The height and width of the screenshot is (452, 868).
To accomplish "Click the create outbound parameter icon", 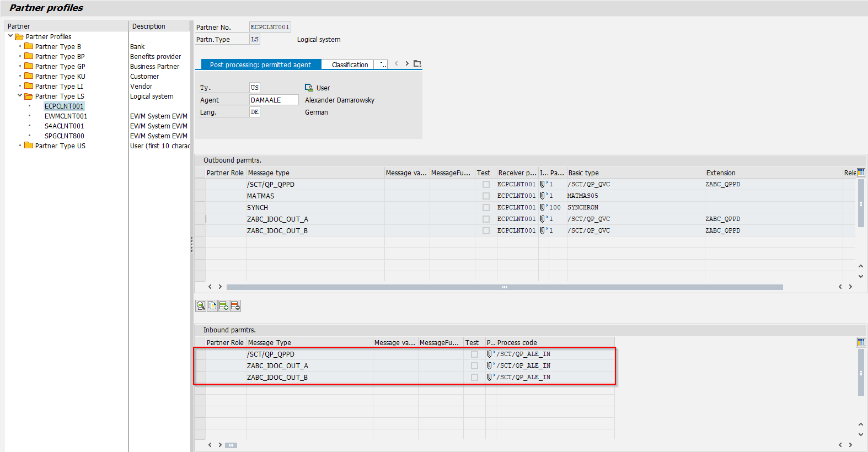I will [x=224, y=306].
